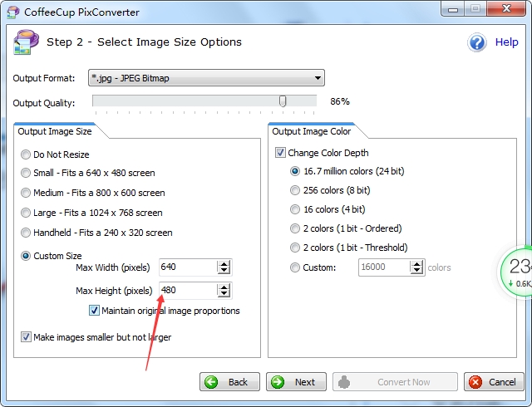Open the Help link
This screenshot has height=407, width=532.
(506, 42)
